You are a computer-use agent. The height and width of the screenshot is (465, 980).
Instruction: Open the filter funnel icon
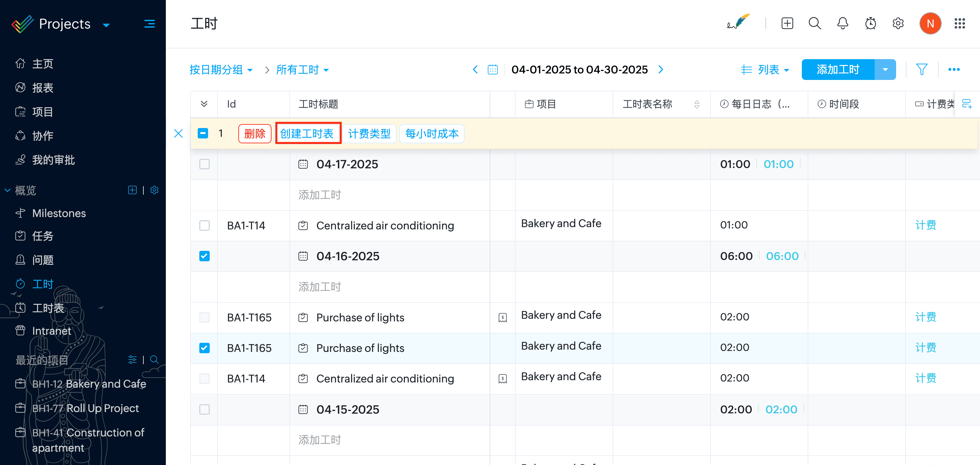921,70
